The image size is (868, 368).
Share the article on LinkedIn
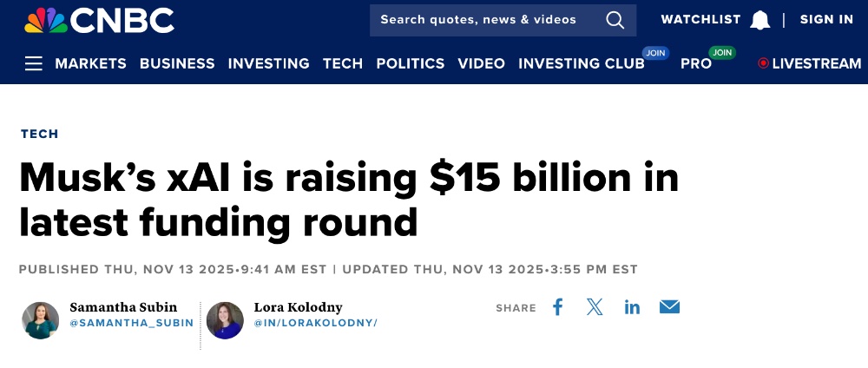coord(632,307)
